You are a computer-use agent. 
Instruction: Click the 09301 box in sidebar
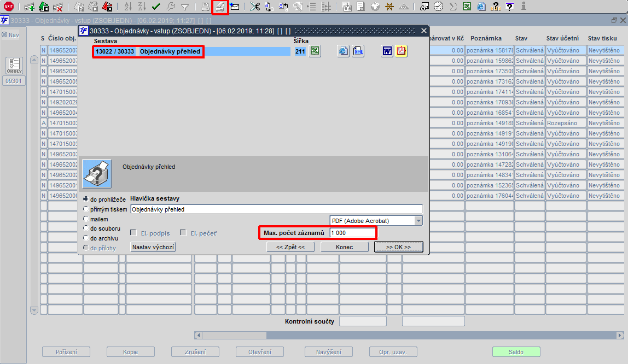(14, 81)
